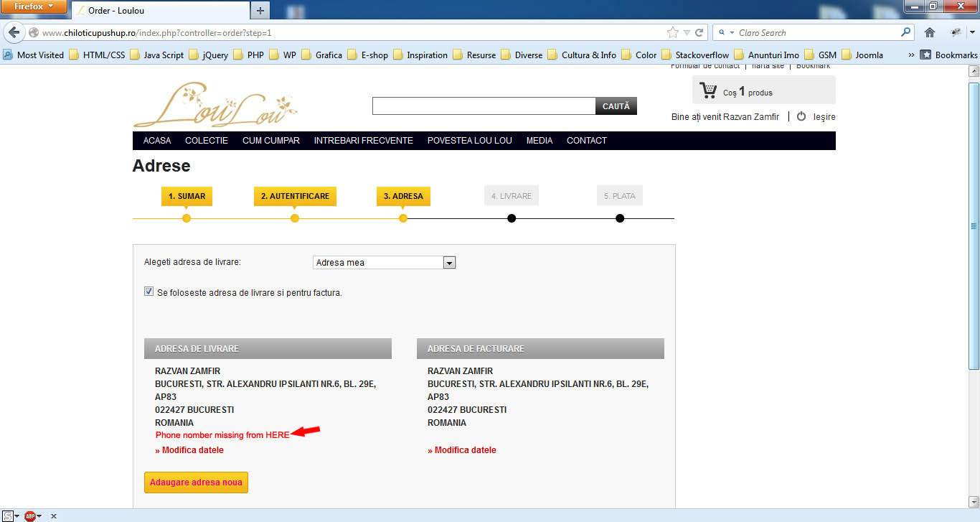Open a new tab with the plus button

coord(260,10)
